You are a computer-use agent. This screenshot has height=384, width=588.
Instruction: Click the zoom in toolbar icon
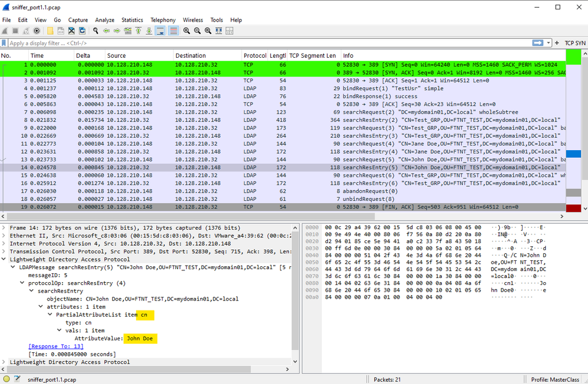(186, 31)
